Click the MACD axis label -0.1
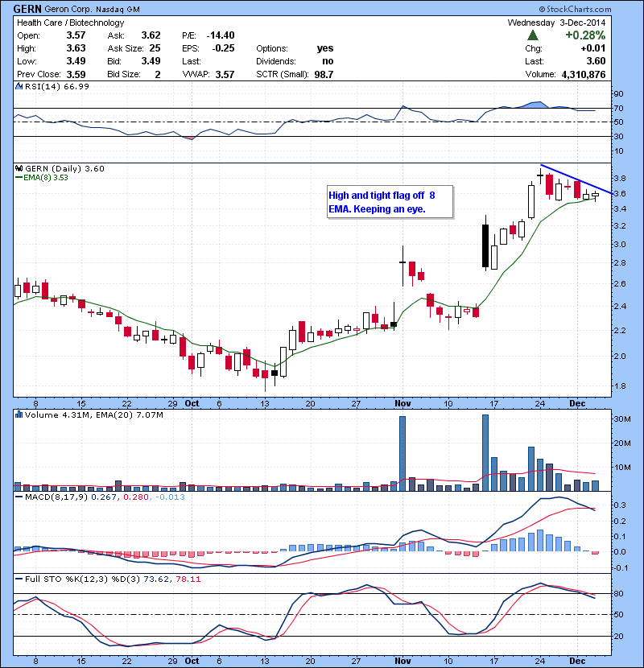The height and width of the screenshot is (668, 644). pos(620,567)
